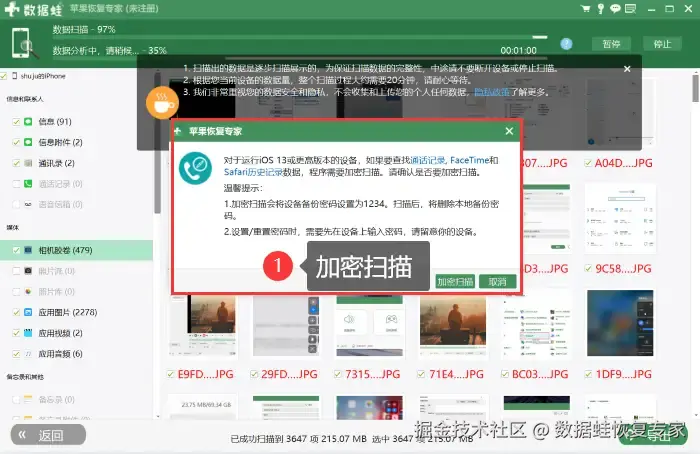Screen dimensions: 700x454
Task: Click the sidebar scroll-down arrow
Action: point(158,417)
